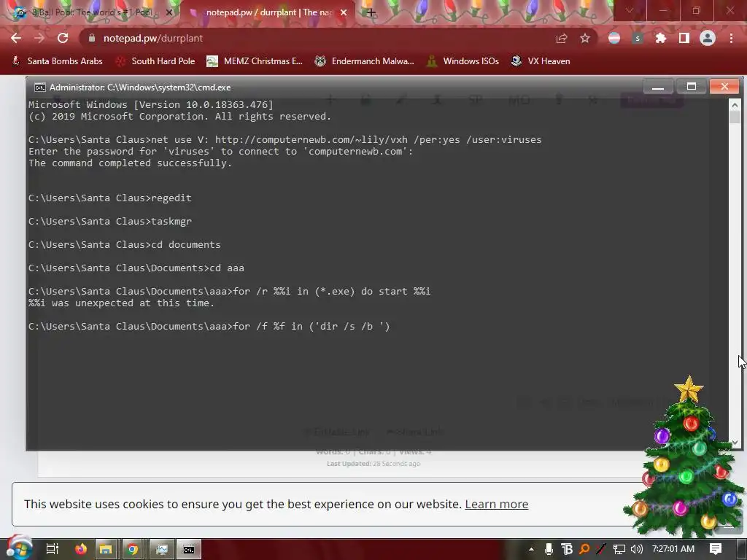Minimize the cmd.exe window
This screenshot has width=747, height=560.
point(658,87)
